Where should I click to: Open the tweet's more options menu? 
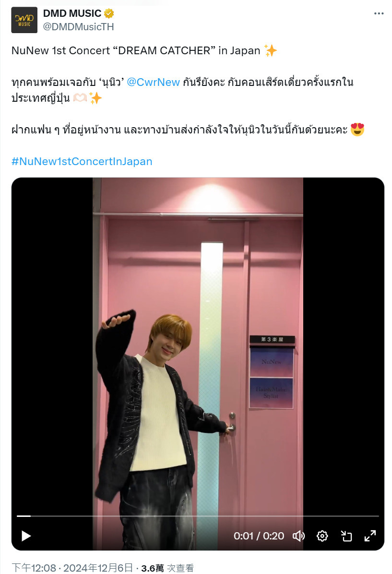tap(379, 13)
